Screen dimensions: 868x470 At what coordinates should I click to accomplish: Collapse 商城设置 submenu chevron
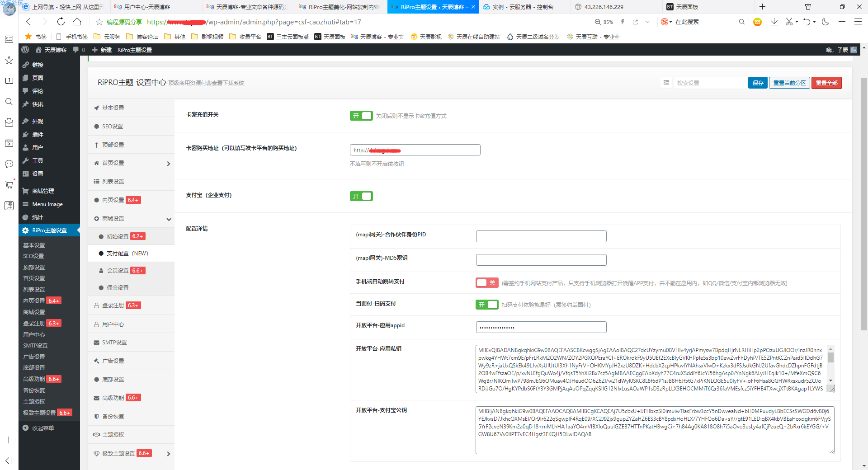[x=169, y=219]
